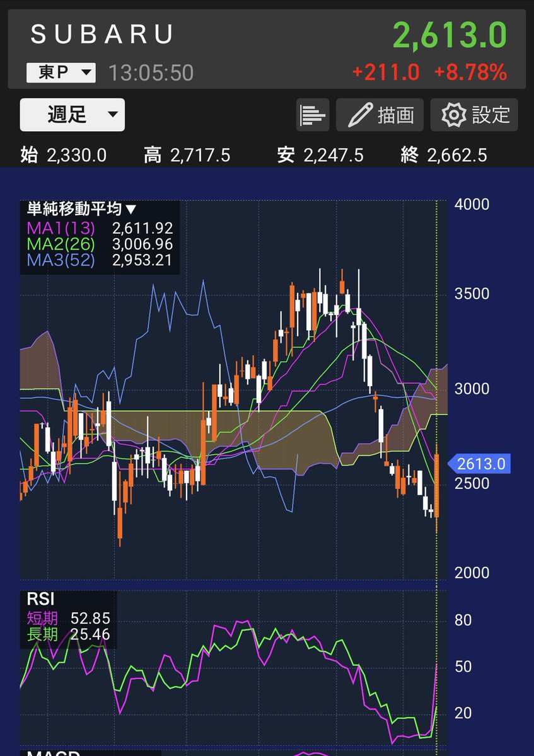Tap the 2613.0 current price marker
Image resolution: width=534 pixels, height=756 pixels.
(x=479, y=464)
